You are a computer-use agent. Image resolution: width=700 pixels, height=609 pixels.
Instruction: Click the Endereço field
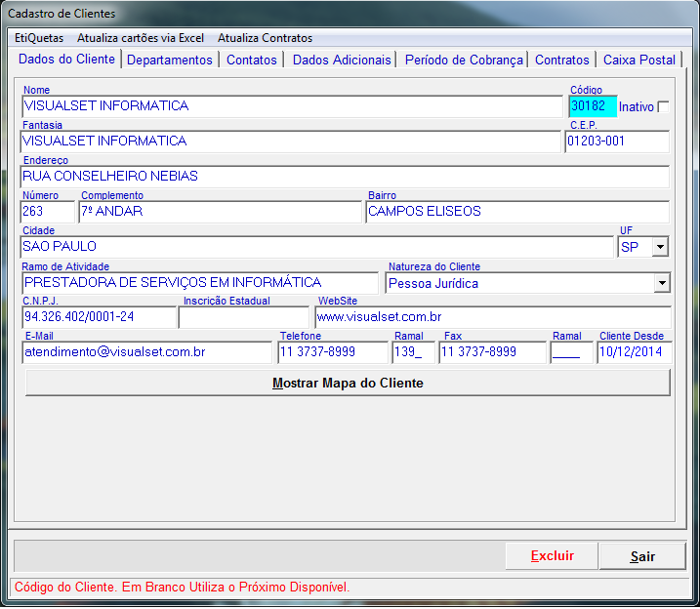coord(345,177)
